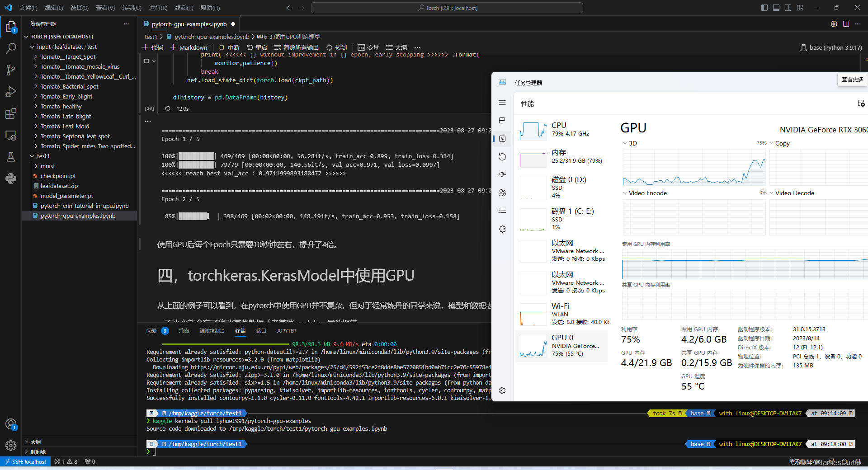This screenshot has height=470, width=868.
Task: Open 帮助(H) menu
Action: 210,8
